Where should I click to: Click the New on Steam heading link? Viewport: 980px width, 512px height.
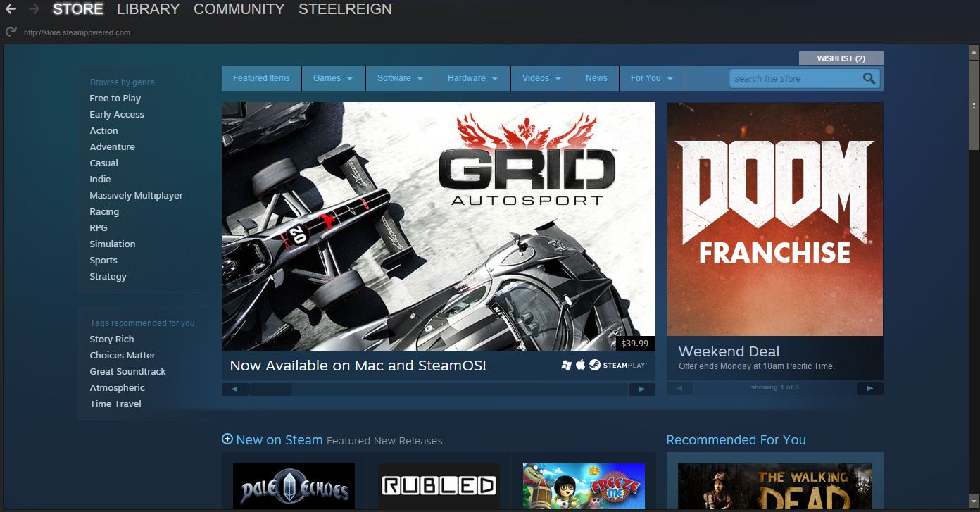coord(279,439)
